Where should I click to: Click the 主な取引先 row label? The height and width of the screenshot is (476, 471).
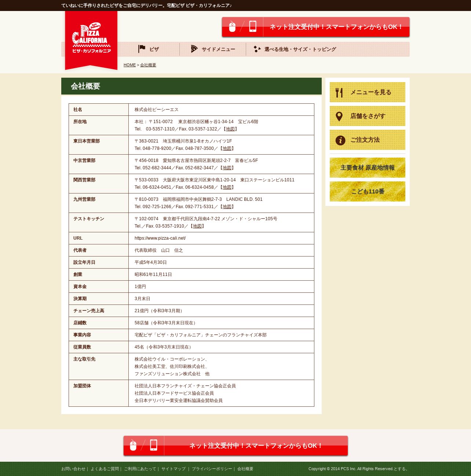pos(84,359)
